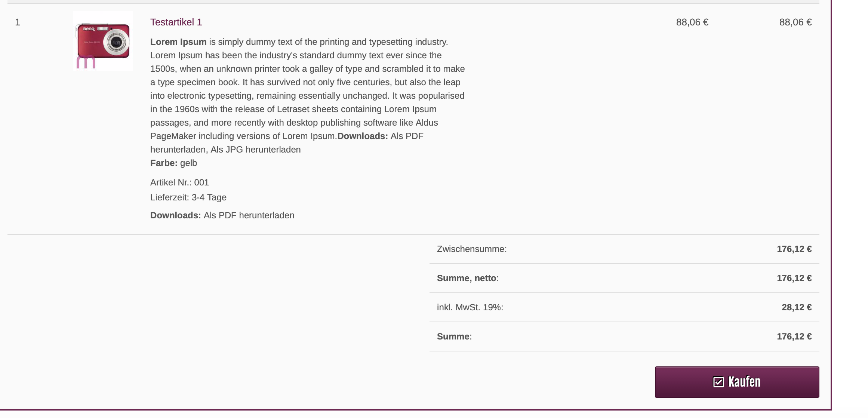
Task: Click the checkmark icon on the Kaufen button
Action: (718, 382)
